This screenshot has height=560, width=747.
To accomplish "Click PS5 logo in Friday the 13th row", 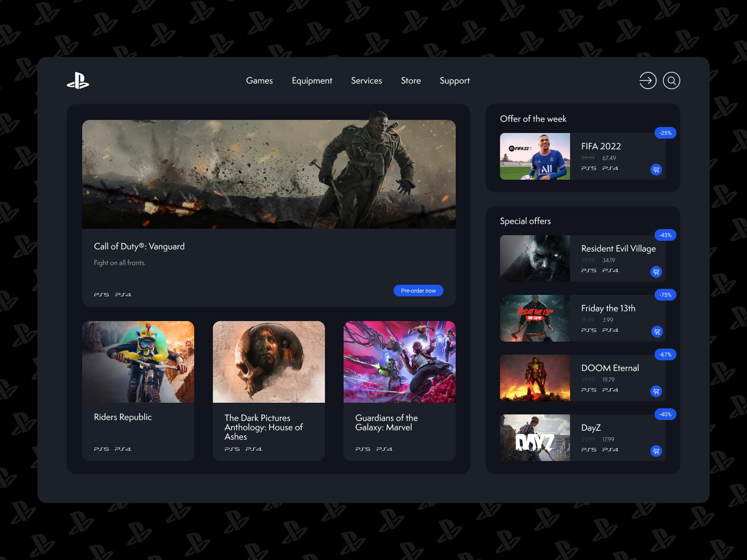I will 589,330.
